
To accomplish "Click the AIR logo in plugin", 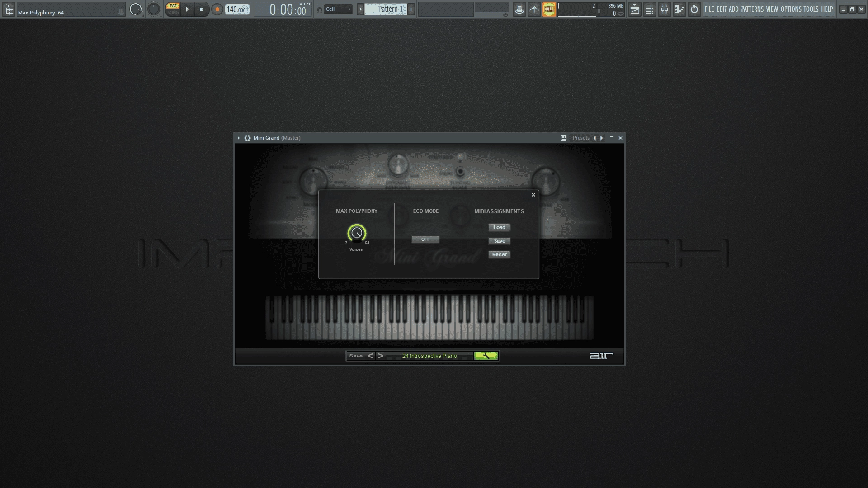I will tap(601, 356).
